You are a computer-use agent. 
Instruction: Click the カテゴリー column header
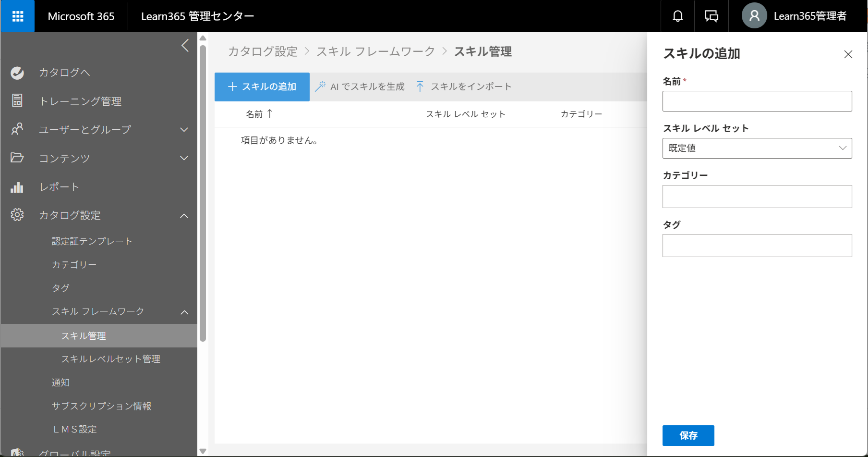click(581, 114)
